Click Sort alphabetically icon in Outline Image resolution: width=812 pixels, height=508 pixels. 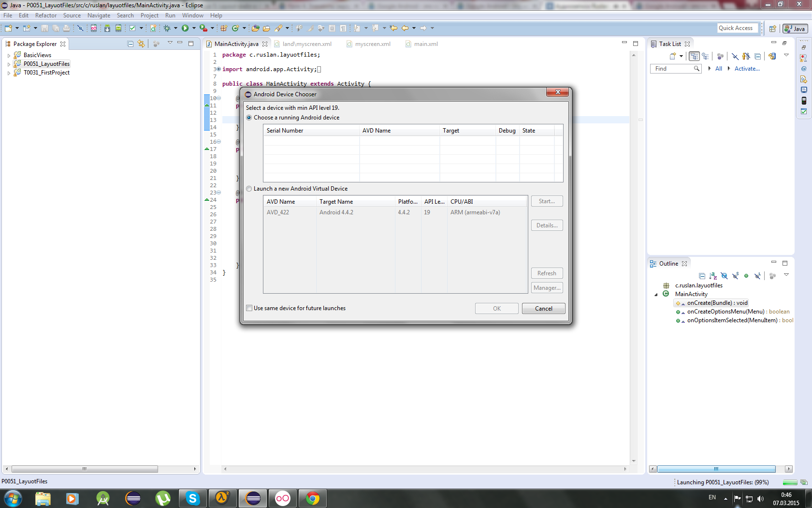(713, 276)
